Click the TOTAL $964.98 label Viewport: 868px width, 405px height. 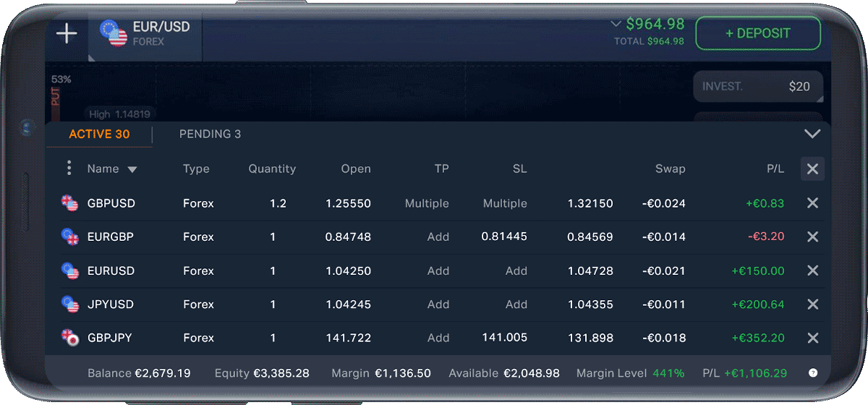(x=649, y=41)
